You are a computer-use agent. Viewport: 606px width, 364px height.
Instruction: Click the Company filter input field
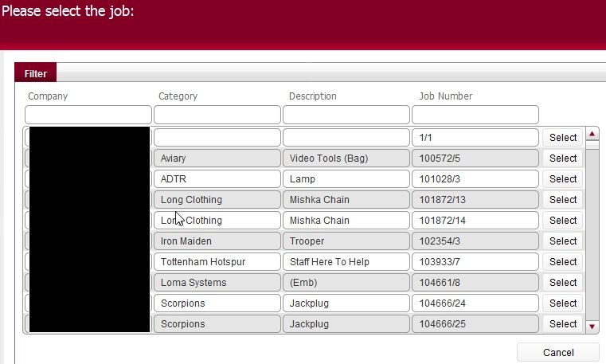point(88,115)
